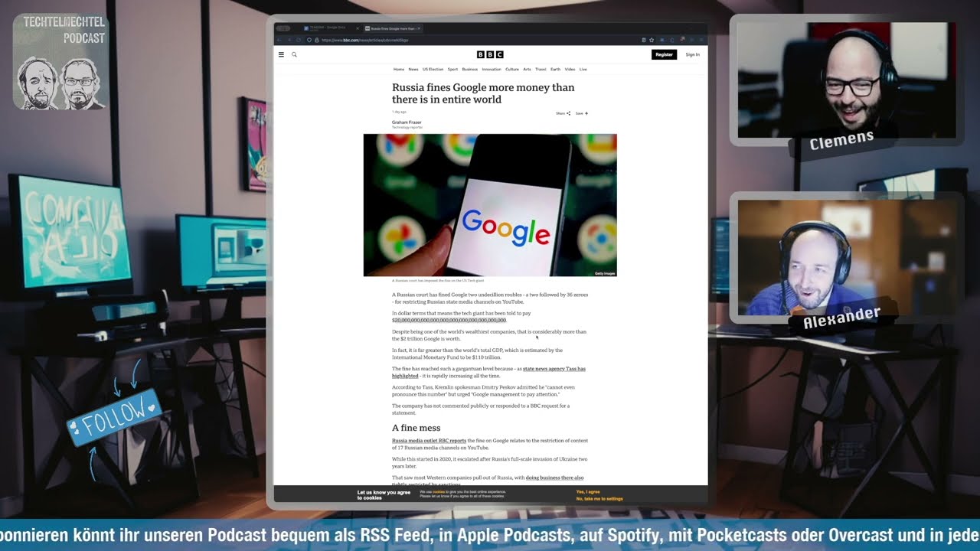The height and width of the screenshot is (551, 980).
Task: Open 'Russia media outlet RBC reports' link
Action: click(429, 441)
